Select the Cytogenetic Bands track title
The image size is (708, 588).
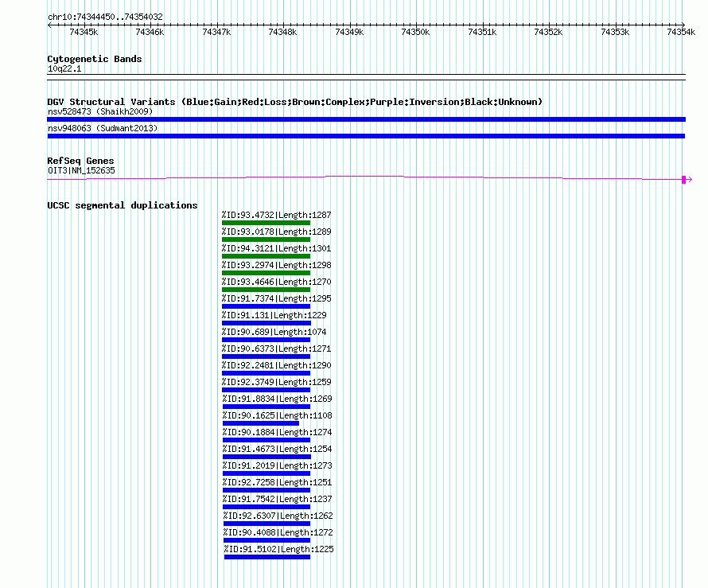[95, 59]
